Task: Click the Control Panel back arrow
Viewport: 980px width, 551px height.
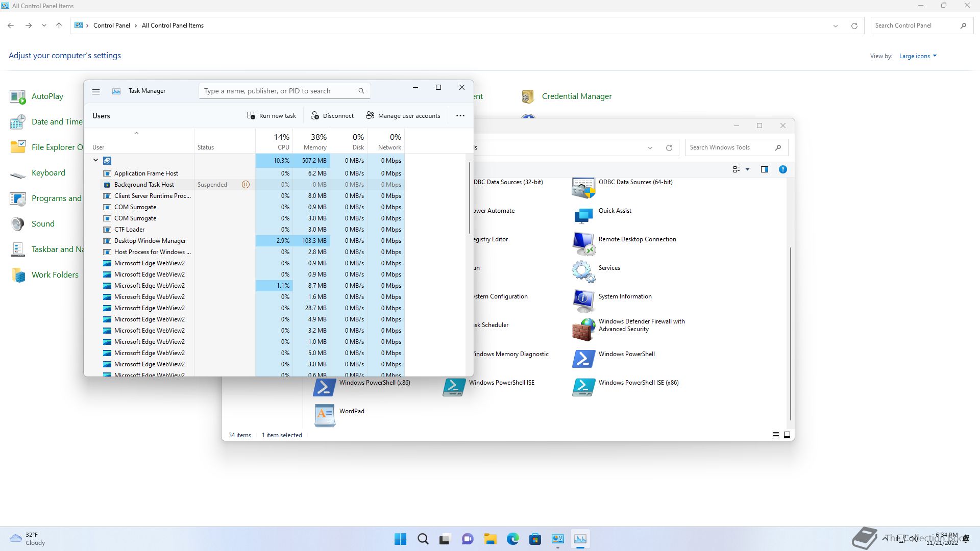Action: [11, 26]
